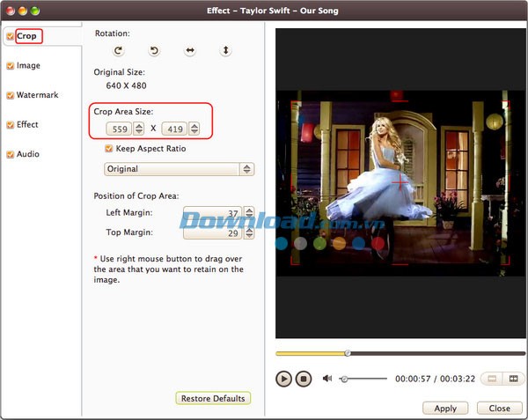Viewport: 528px width, 420px height.
Task: Flip the video horizontally
Action: click(189, 51)
